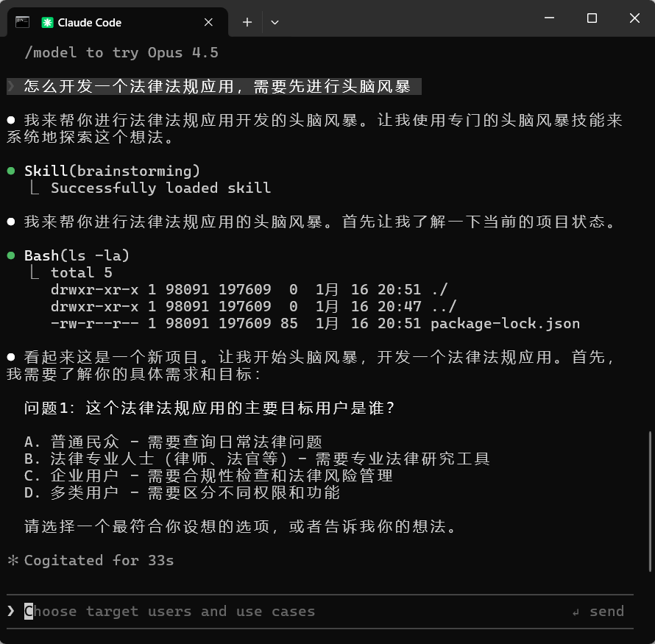Click the 'send' label at bottom right
The image size is (655, 644).
[607, 611]
